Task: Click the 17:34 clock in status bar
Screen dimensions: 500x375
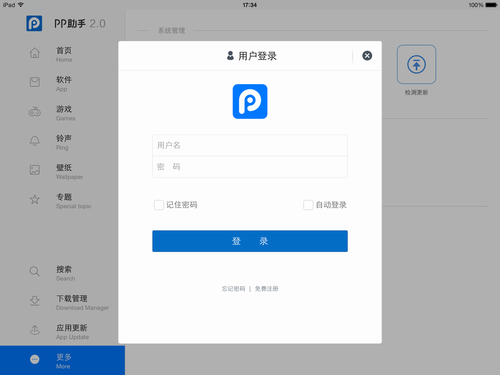Action: (250, 5)
